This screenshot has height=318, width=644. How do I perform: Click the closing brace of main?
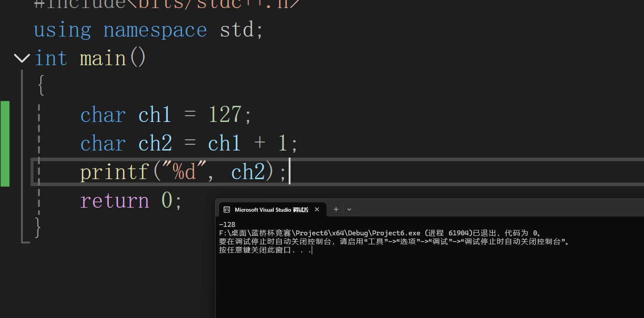click(38, 228)
